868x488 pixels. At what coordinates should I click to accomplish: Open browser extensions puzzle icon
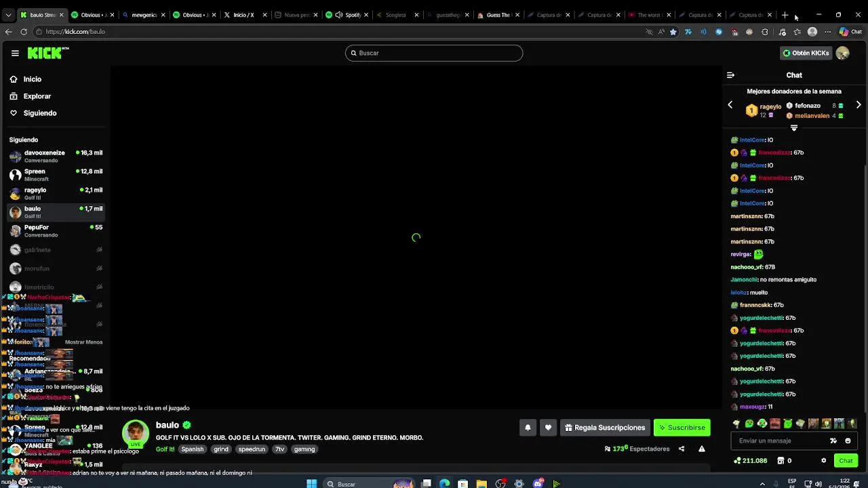765,32
